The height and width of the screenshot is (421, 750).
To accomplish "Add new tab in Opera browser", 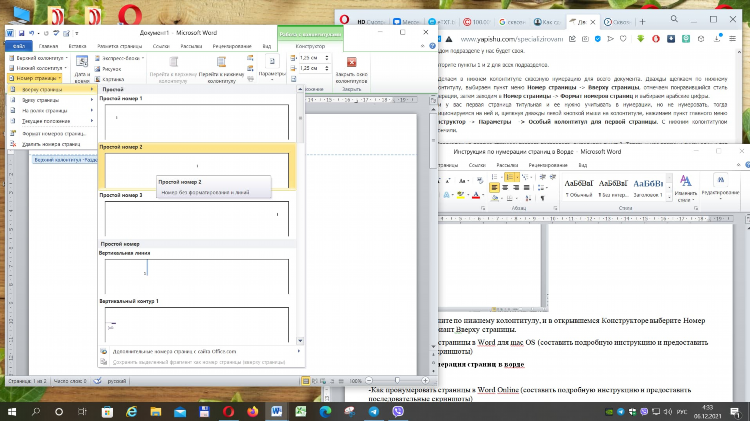I will pyautogui.click(x=642, y=22).
